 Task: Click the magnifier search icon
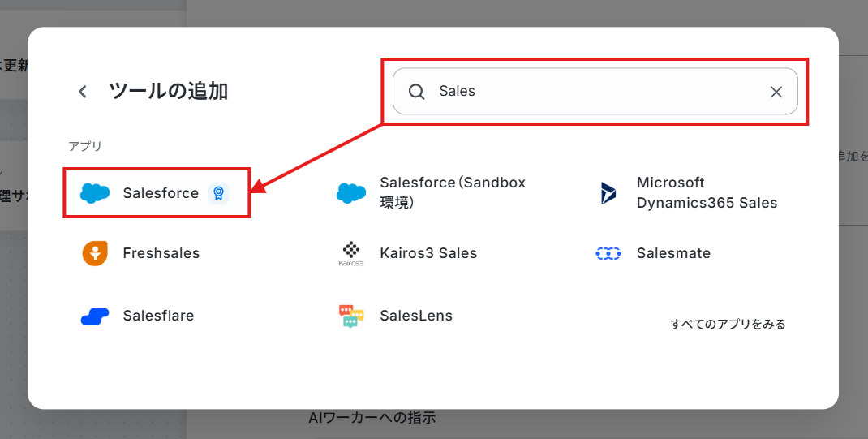click(416, 92)
